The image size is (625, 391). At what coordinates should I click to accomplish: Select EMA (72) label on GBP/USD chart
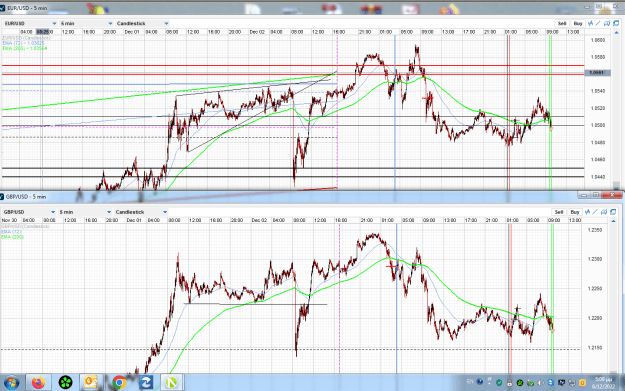coord(11,232)
